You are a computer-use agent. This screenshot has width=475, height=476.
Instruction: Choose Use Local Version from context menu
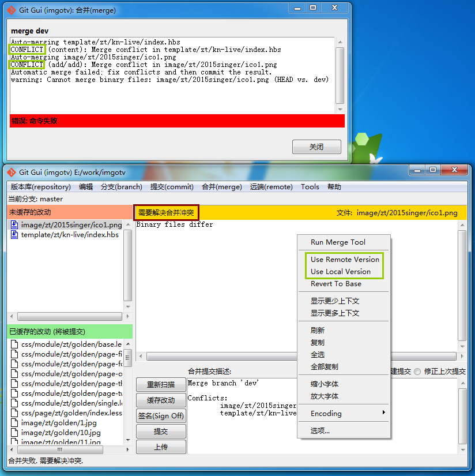[341, 272]
